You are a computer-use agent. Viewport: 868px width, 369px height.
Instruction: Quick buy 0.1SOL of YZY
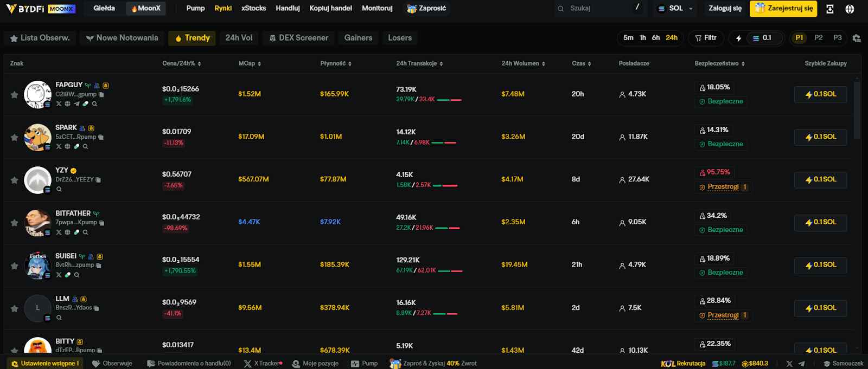point(820,180)
